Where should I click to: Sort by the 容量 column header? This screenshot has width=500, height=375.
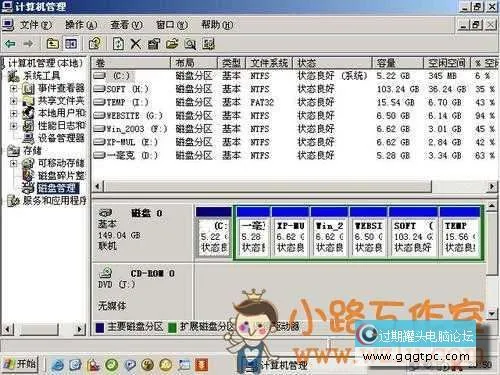398,63
